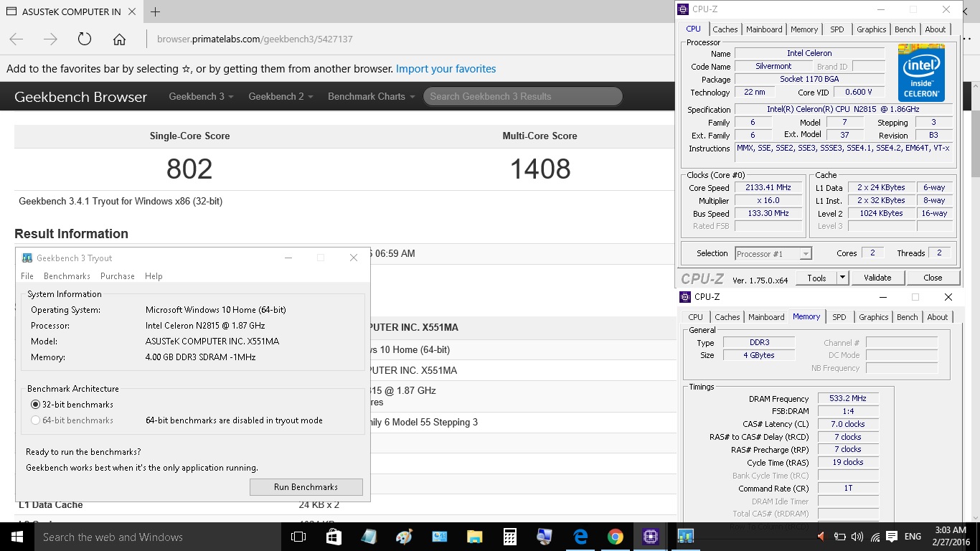Viewport: 980px width, 551px height.
Task: Open Graphics tab in lower CPU-Z window
Action: point(874,317)
